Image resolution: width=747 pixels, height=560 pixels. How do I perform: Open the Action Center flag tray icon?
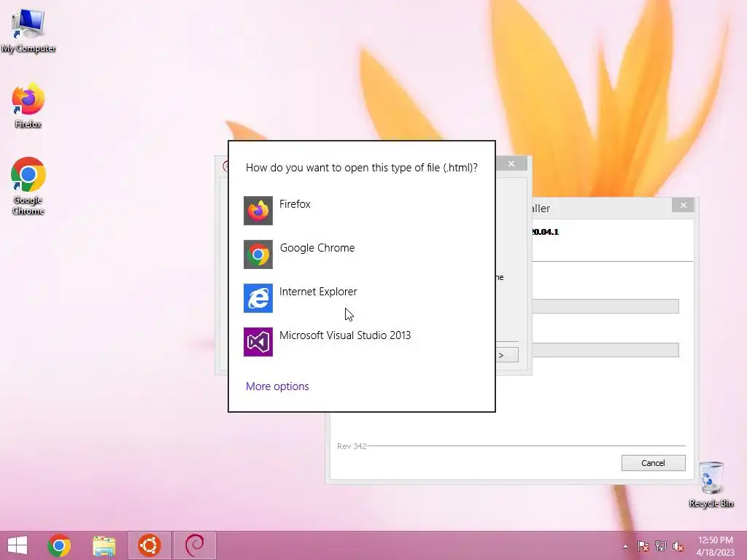click(x=643, y=546)
